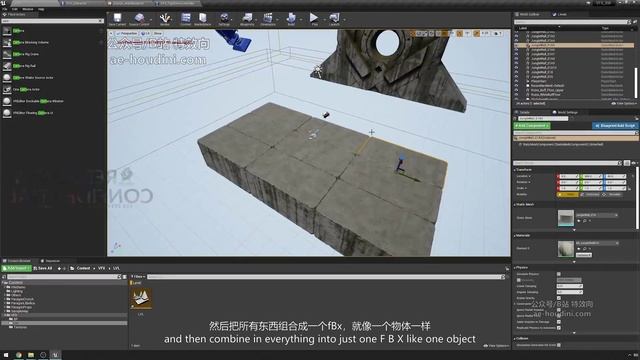Open the viewport options dropdown arrow
Screen dimensions: 640x360
111,33
